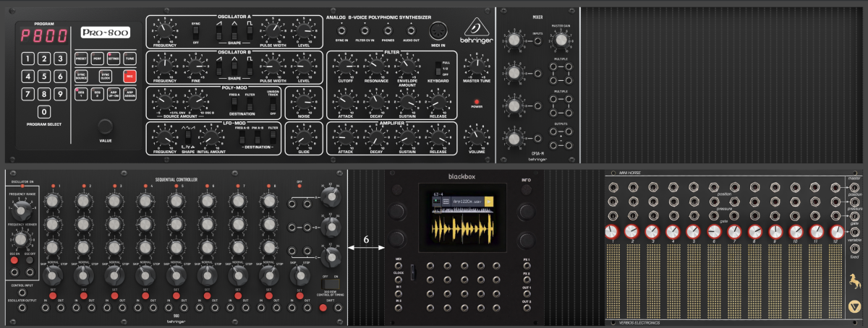Click the MASTER TUNE knob
The height and width of the screenshot is (328, 868).
[477, 66]
